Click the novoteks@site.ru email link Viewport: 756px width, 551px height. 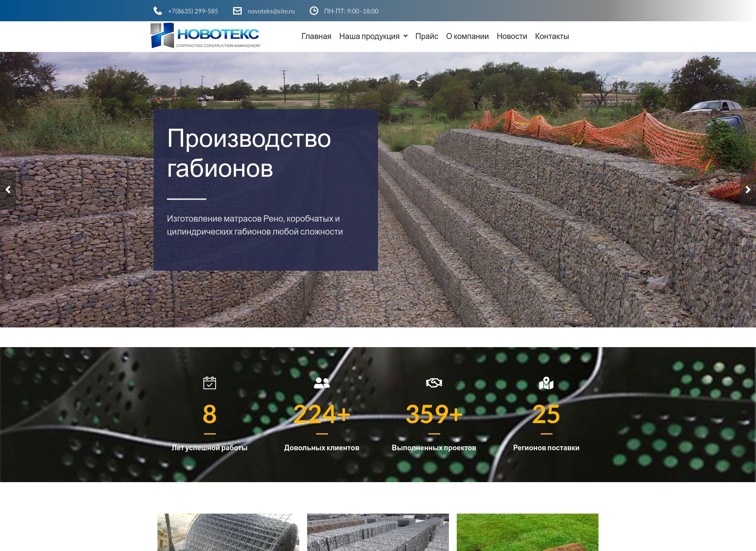pyautogui.click(x=271, y=11)
